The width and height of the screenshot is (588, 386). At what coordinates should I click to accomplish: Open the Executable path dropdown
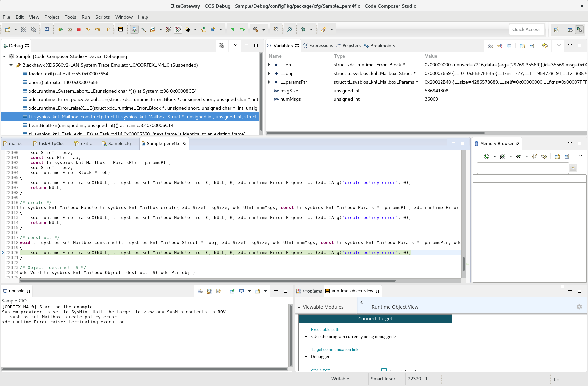[306, 337]
